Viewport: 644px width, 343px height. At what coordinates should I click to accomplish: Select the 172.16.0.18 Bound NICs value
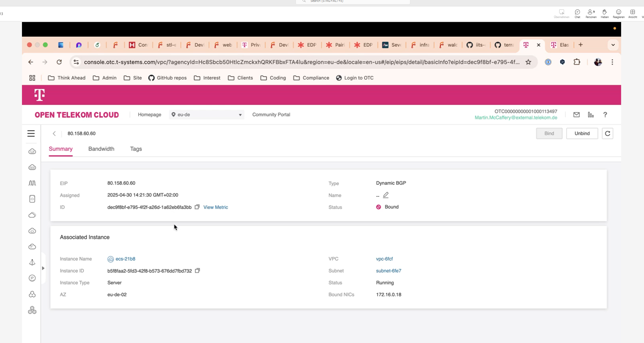(389, 294)
